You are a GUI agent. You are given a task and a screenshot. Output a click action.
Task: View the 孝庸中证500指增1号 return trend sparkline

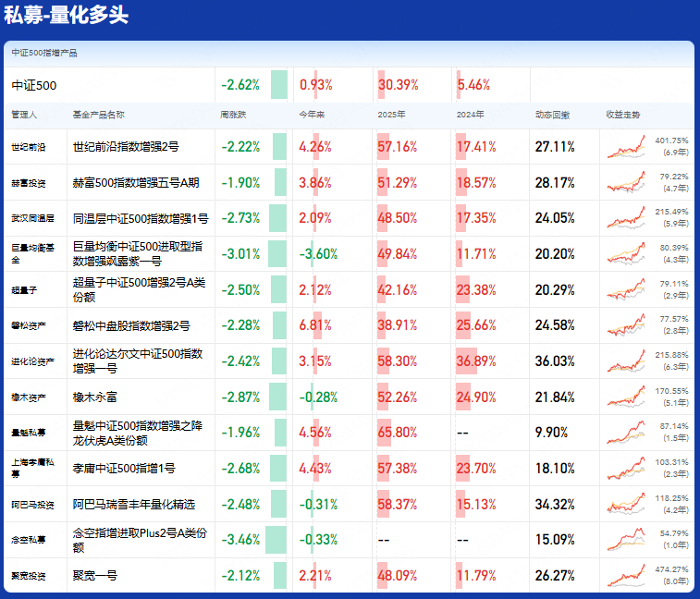tap(626, 469)
